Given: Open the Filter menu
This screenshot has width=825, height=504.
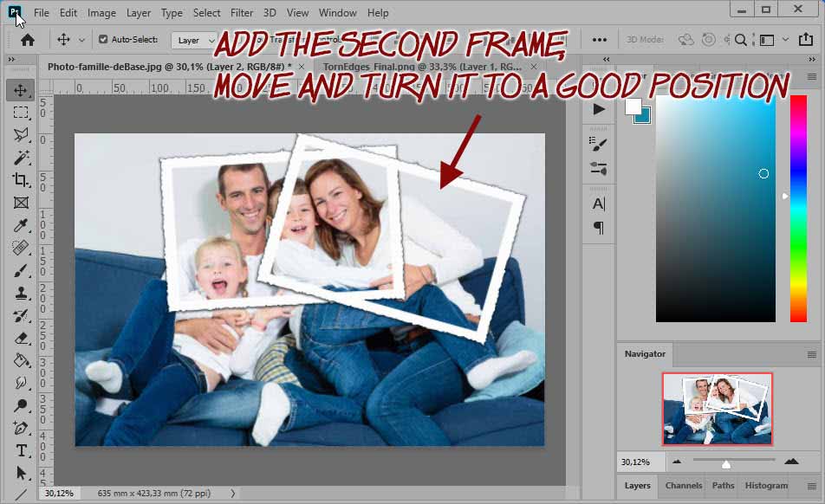Looking at the screenshot, I should (242, 13).
